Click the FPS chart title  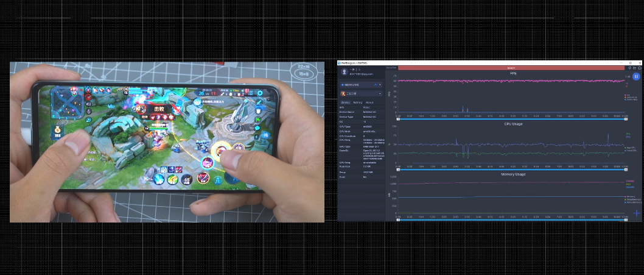(x=513, y=73)
